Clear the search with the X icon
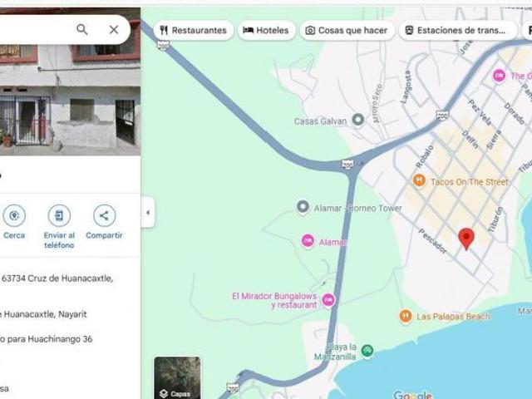Viewport: 532px width, 399px height. [x=114, y=30]
